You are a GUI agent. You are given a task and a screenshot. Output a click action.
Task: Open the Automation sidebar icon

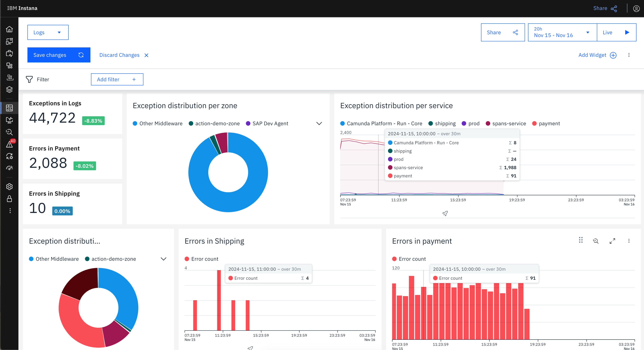click(x=9, y=156)
